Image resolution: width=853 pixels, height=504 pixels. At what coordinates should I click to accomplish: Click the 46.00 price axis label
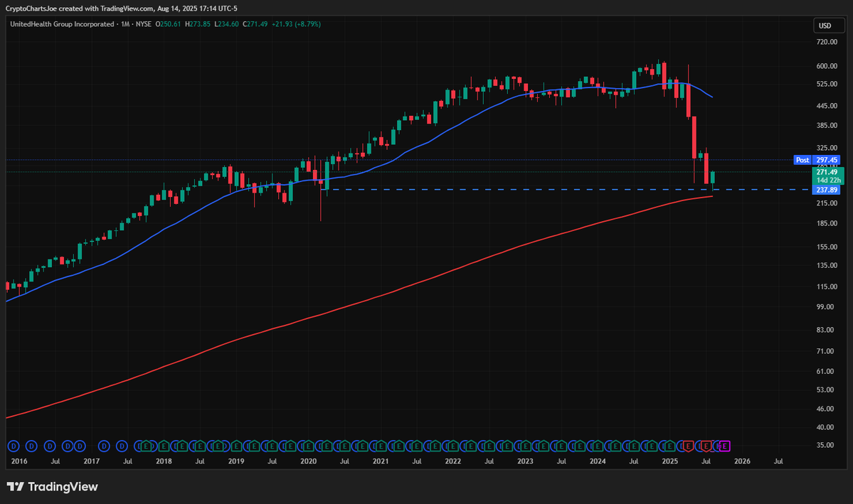[x=825, y=409]
